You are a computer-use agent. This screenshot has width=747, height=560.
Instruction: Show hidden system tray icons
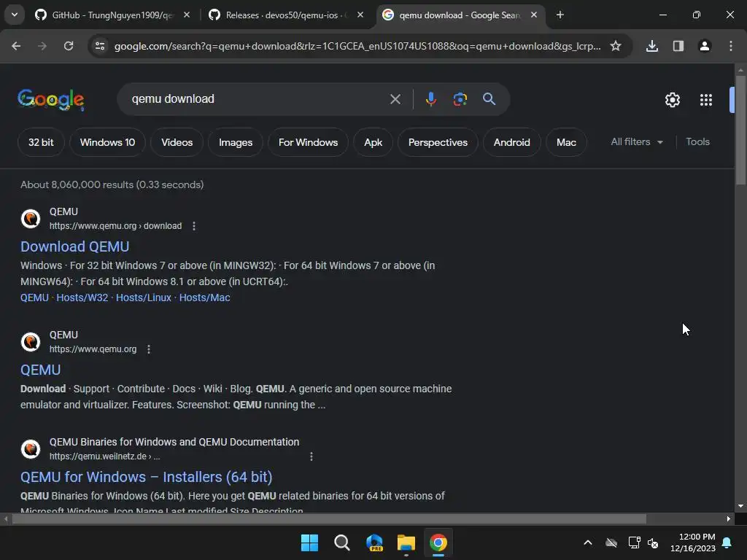[588, 542]
